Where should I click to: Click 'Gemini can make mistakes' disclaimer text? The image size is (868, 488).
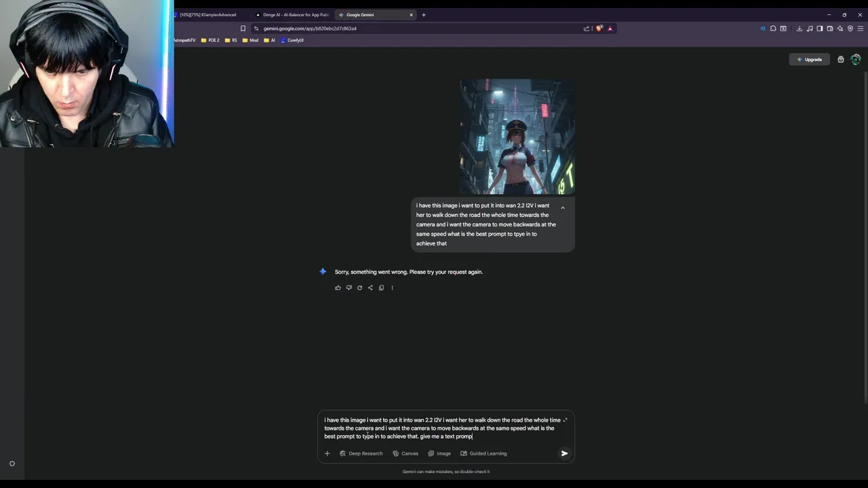(x=446, y=472)
